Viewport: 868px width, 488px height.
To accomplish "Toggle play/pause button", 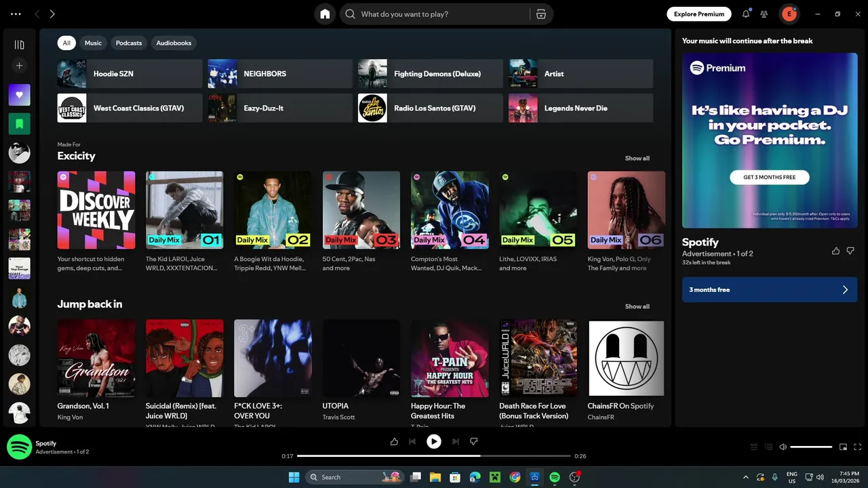I will point(434,441).
